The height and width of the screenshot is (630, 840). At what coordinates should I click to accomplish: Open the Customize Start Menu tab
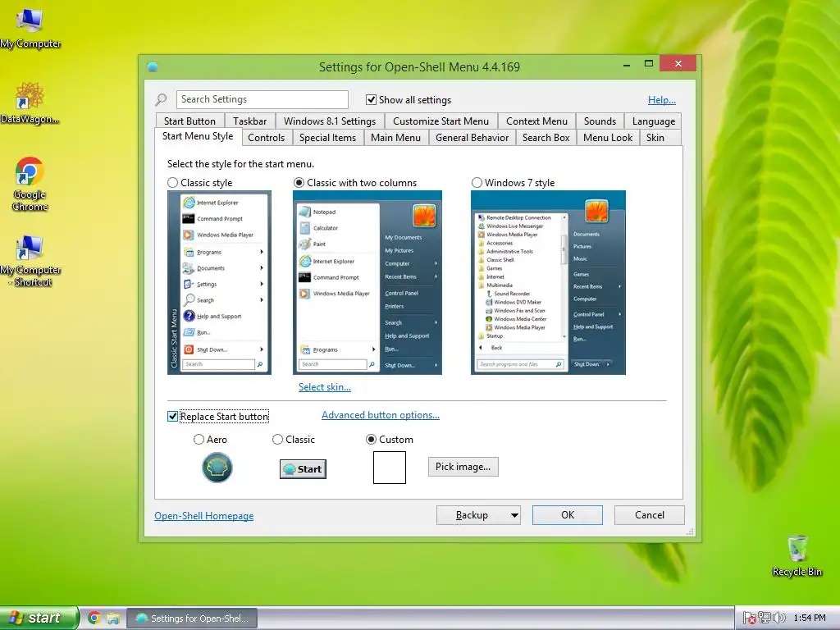(441, 121)
